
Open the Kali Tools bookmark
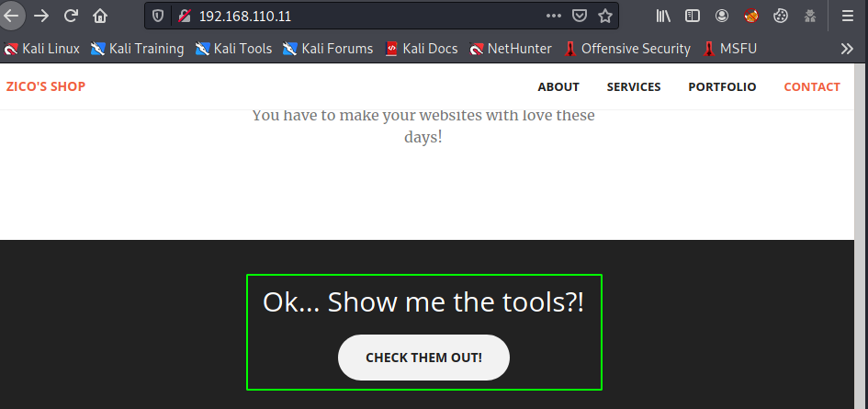coord(233,49)
